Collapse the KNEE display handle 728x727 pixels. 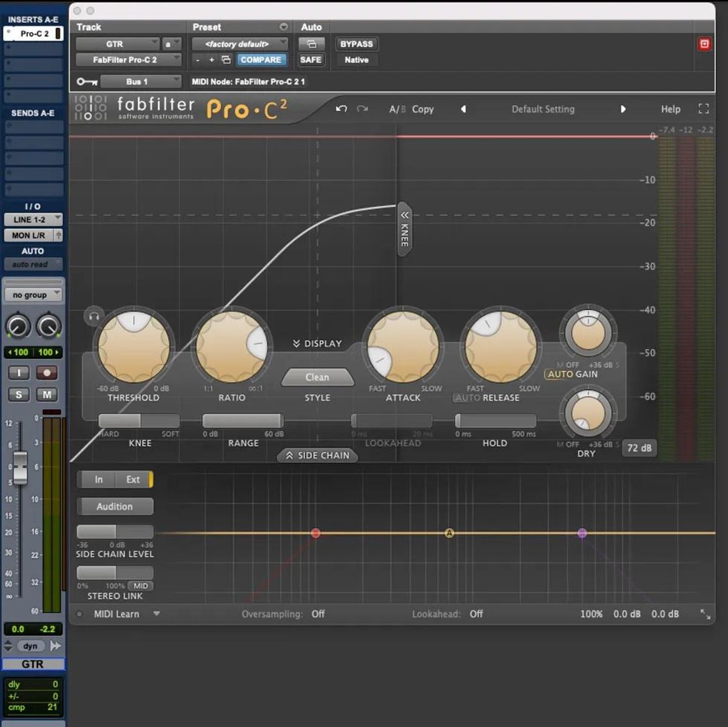[405, 229]
